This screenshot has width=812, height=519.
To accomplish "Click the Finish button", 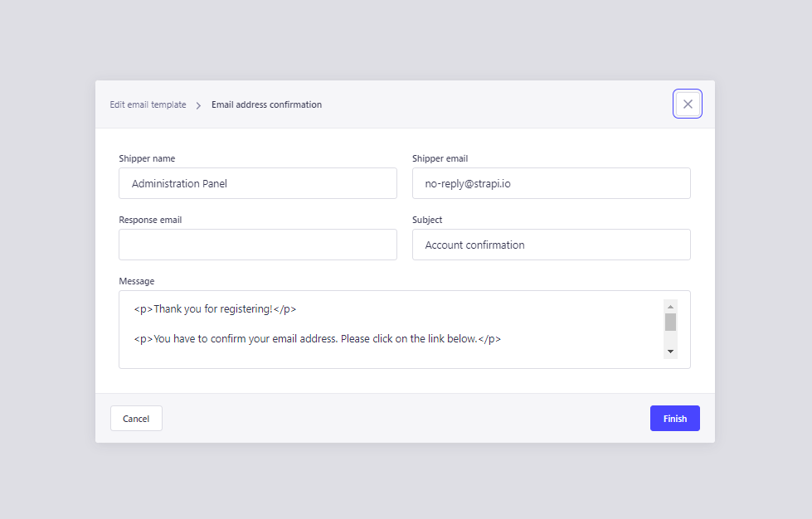I will pos(674,418).
